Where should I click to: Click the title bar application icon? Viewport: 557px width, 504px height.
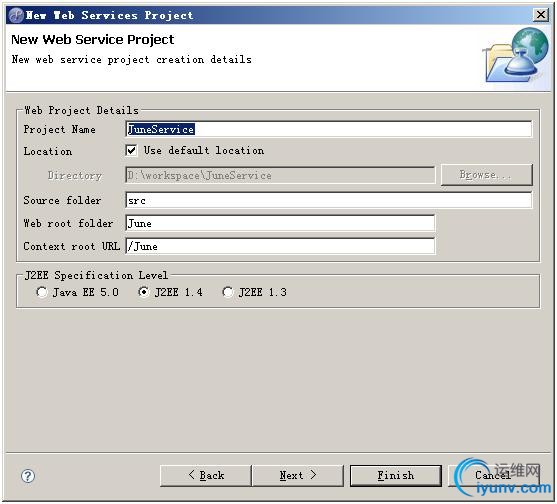coord(16,15)
